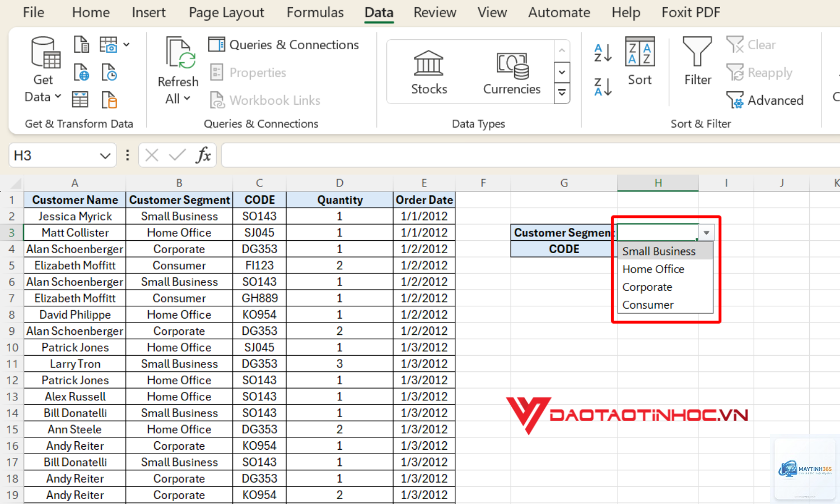Click Recent Sources icon
The height and width of the screenshot is (504, 840).
109,72
